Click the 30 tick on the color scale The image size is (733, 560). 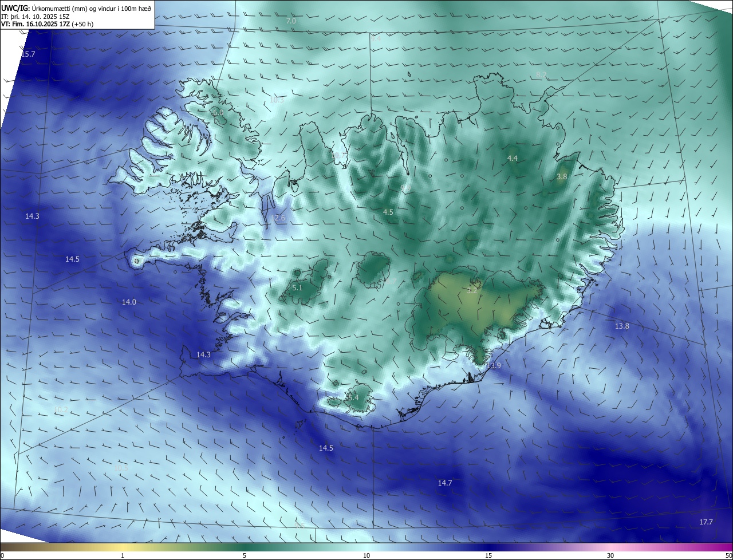(610, 555)
